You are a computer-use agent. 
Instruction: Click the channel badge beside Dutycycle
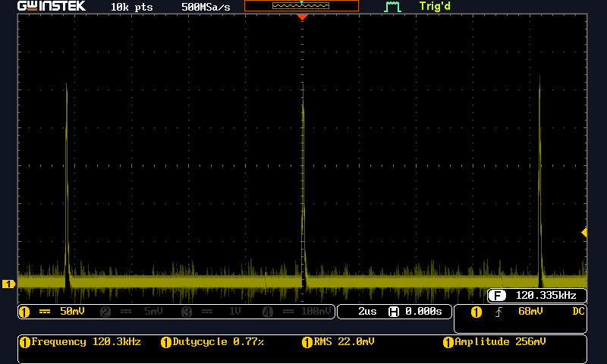(x=166, y=343)
